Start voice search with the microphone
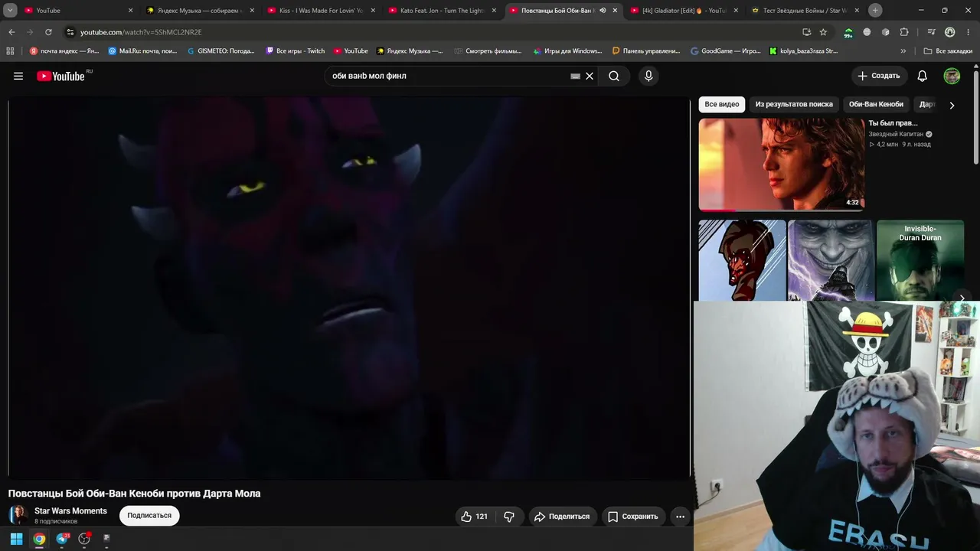The image size is (980, 551). (648, 76)
